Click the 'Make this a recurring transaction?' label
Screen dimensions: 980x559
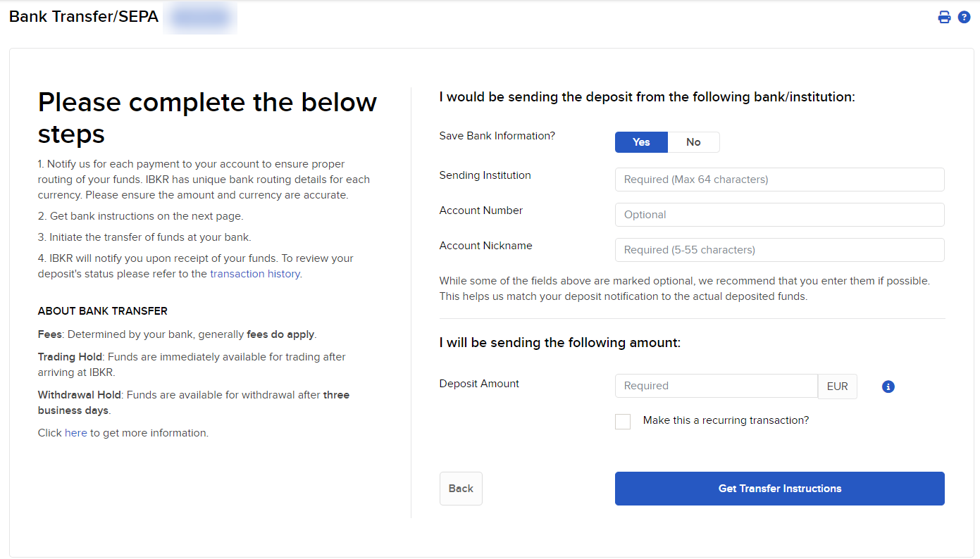coord(726,420)
